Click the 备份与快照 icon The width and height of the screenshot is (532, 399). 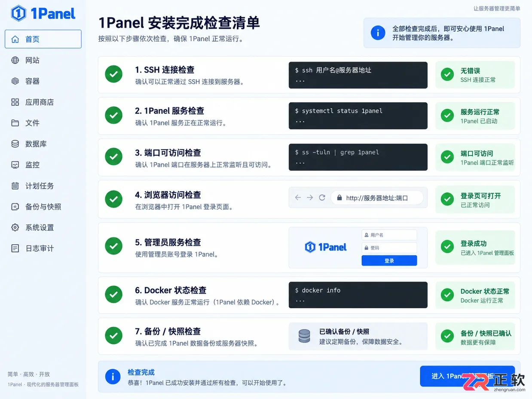pyautogui.click(x=15, y=206)
